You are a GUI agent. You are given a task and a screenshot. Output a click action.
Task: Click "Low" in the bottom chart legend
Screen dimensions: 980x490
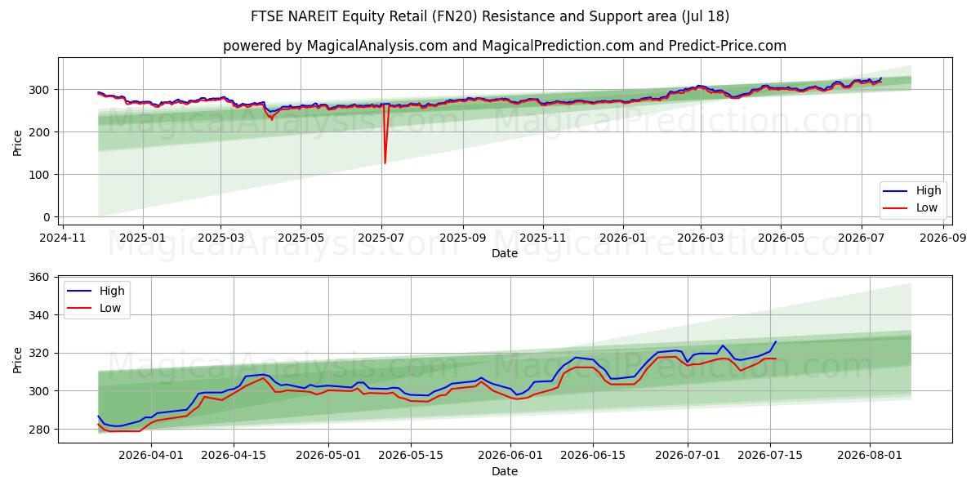point(110,307)
